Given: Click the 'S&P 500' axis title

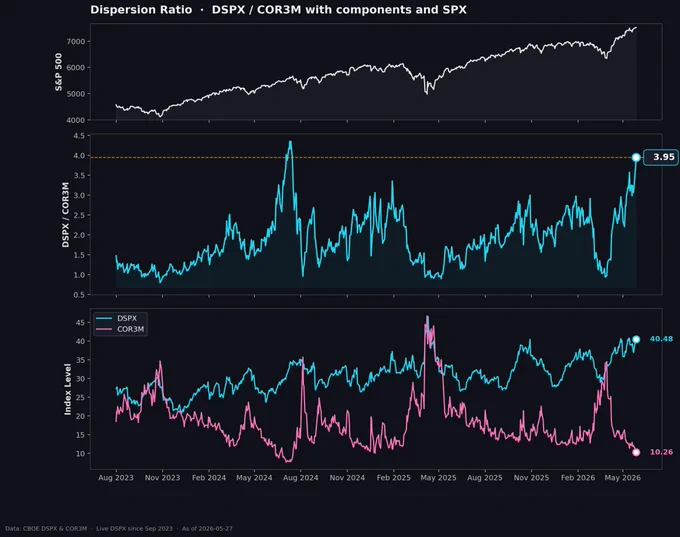Looking at the screenshot, I should pos(59,72).
